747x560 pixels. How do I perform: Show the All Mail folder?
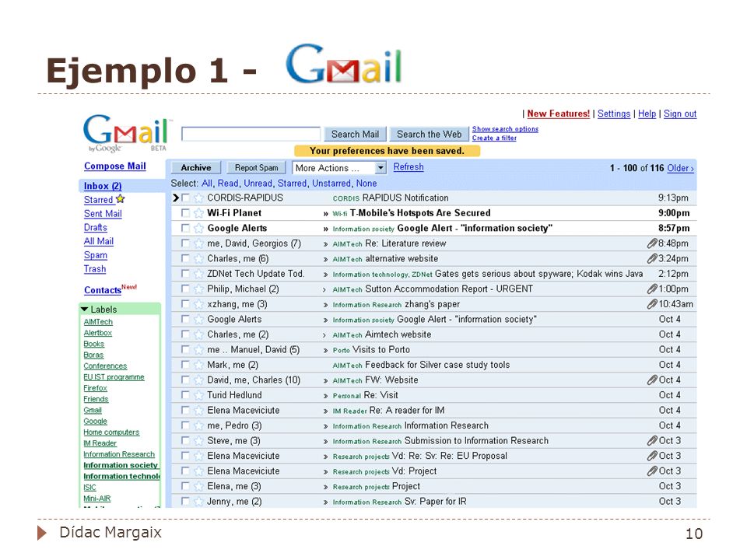coord(99,241)
